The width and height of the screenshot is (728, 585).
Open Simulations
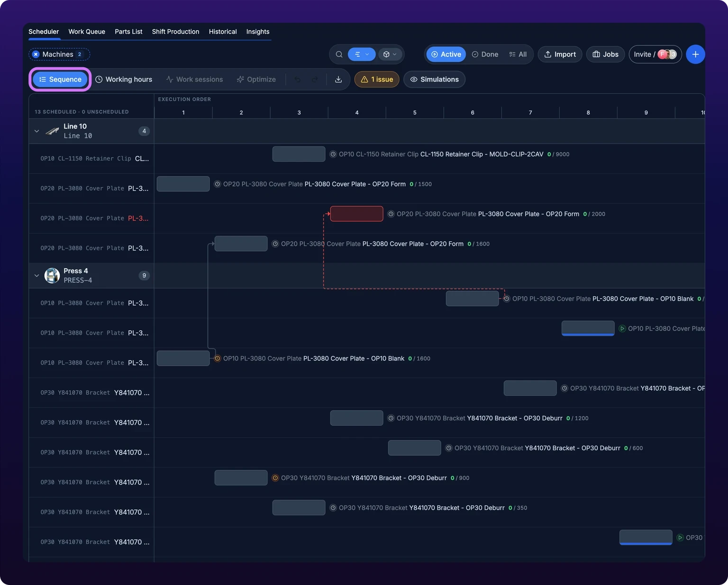click(x=434, y=80)
